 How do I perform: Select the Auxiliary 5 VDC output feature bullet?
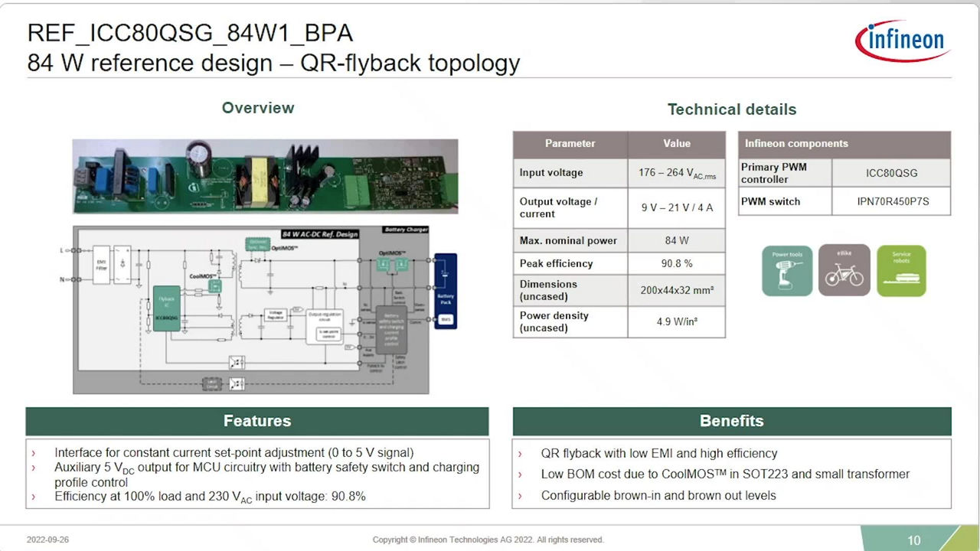tap(266, 474)
